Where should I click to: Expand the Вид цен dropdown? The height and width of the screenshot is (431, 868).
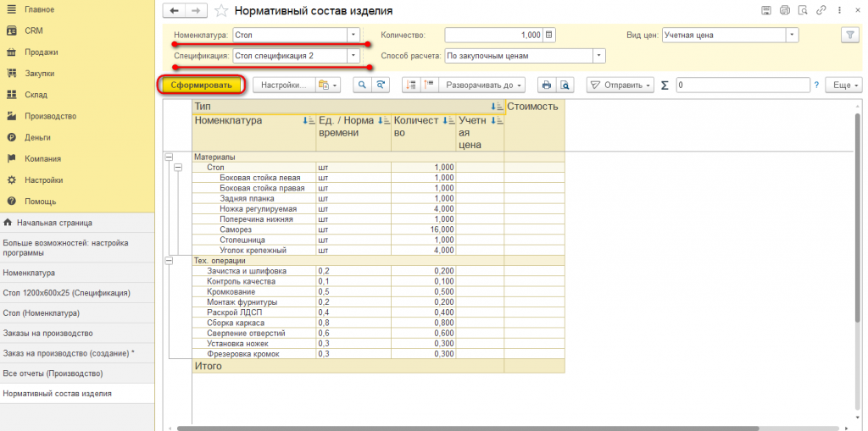pyautogui.click(x=793, y=35)
